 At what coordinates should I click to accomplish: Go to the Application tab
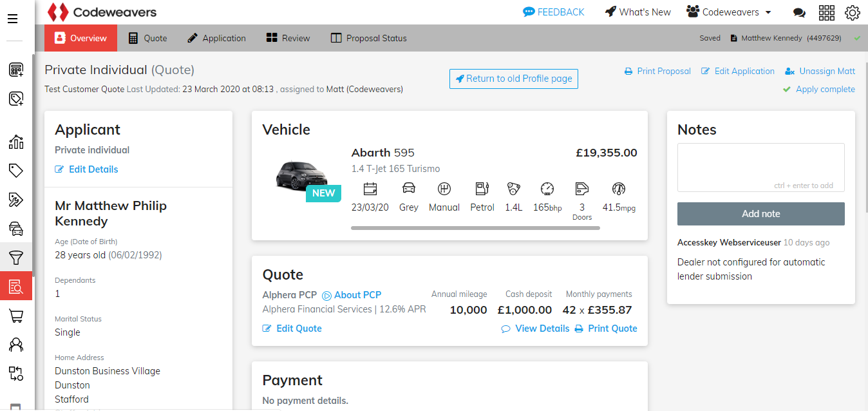tap(216, 38)
